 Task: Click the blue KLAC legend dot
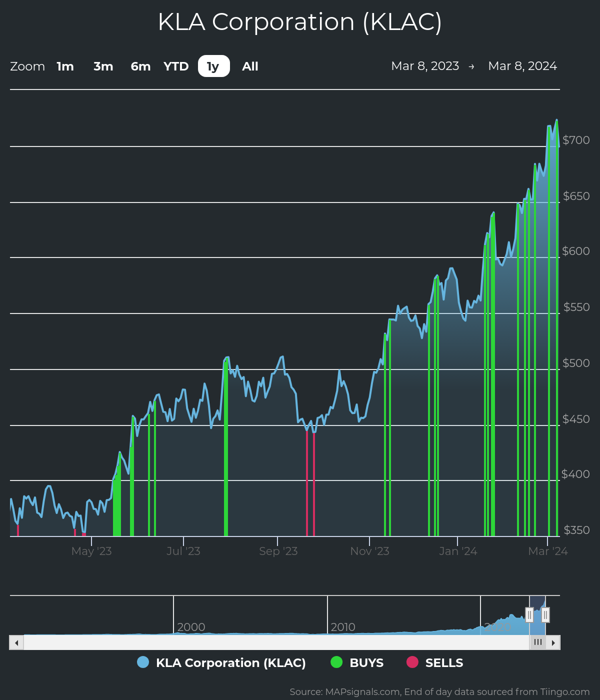(143, 662)
